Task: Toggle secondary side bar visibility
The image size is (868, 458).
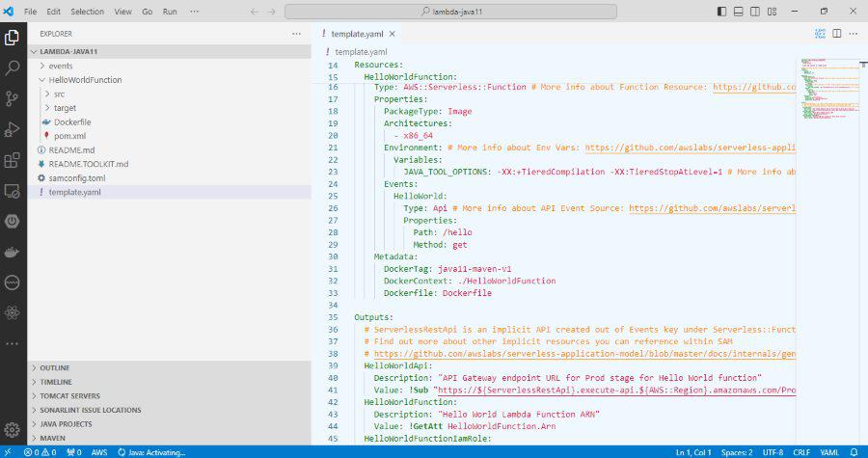Action: 755,12
